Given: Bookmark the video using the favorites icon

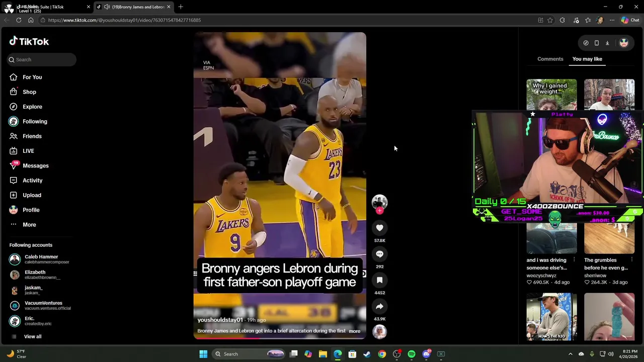Looking at the screenshot, I should click(379, 280).
